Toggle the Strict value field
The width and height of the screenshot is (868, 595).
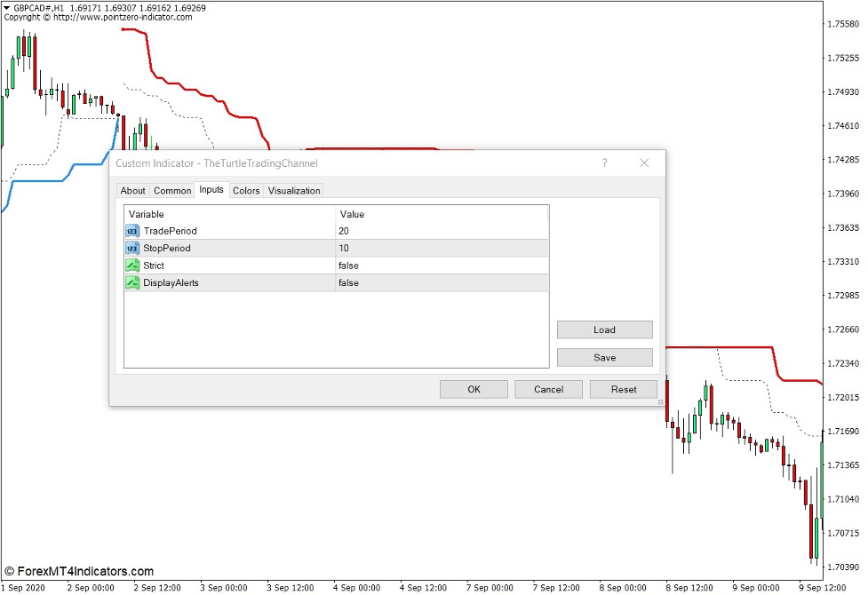[442, 266]
